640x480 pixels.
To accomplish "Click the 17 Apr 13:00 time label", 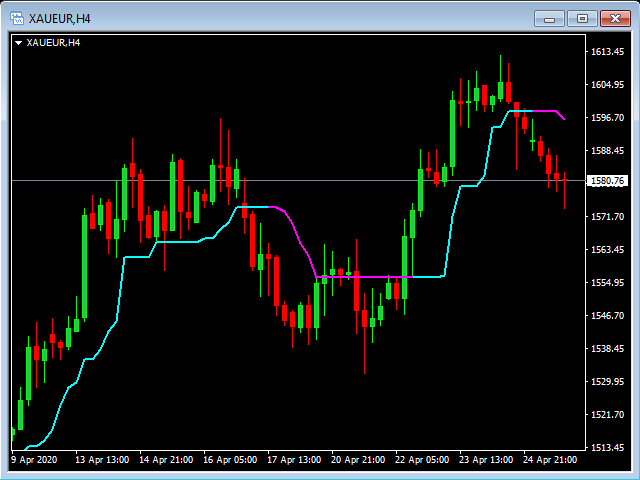I will [294, 460].
